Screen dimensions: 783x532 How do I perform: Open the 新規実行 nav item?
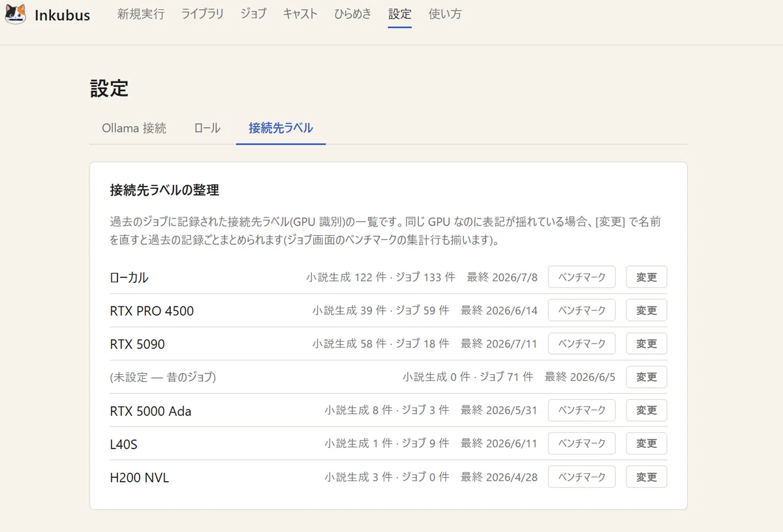coord(141,14)
